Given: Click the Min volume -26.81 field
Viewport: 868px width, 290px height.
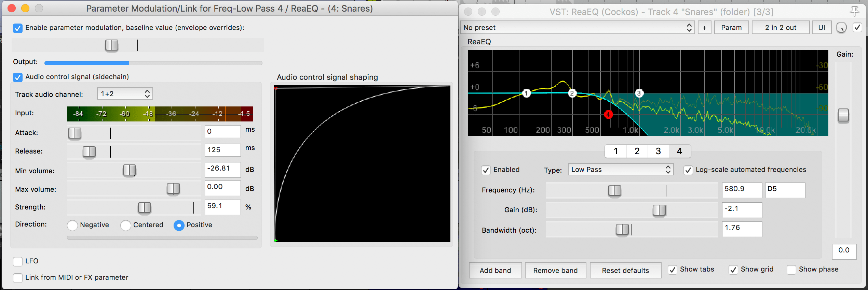Looking at the screenshot, I should tap(223, 170).
